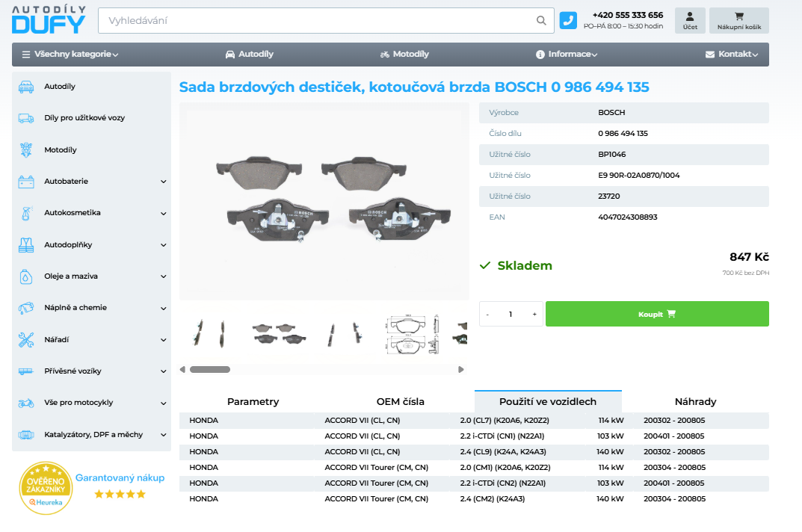Open the Nákupní košík cart
This screenshot has height=532, width=802.
coord(738,21)
